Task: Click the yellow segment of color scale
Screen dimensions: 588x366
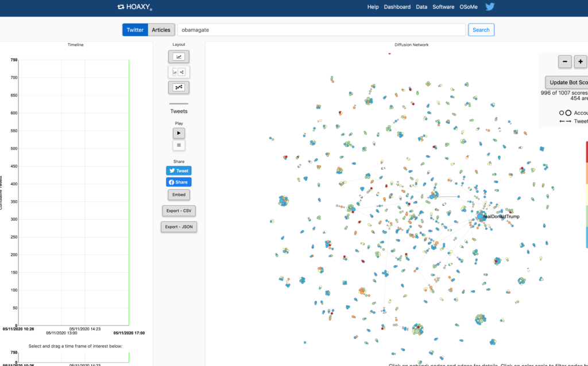Action: tap(587, 194)
